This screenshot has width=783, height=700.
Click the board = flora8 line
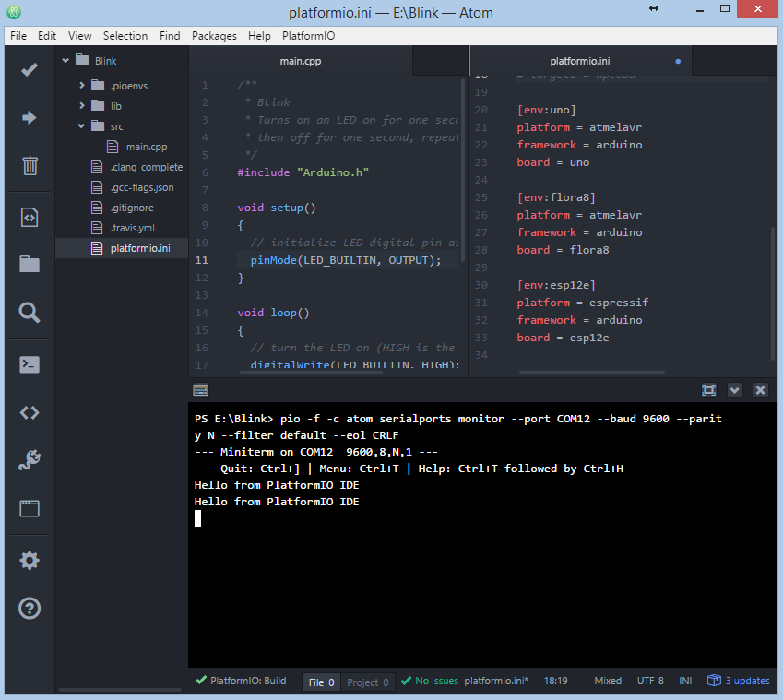563,250
